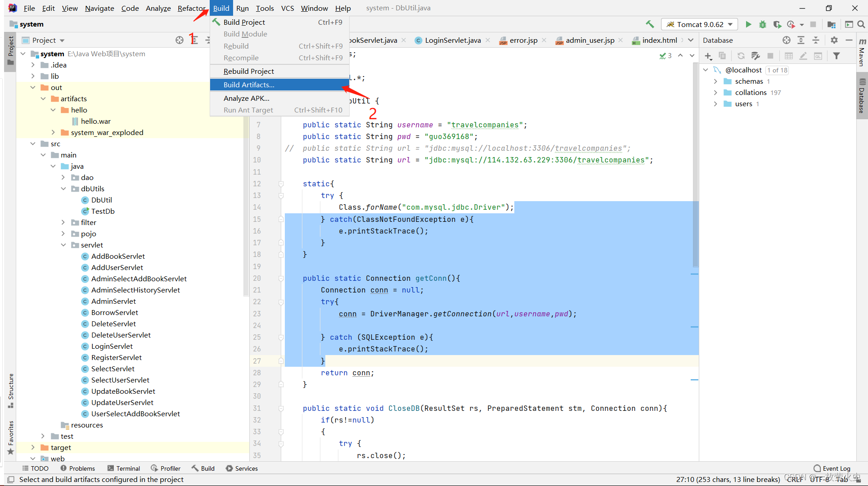Select the LoginServlet.java tab

(x=451, y=40)
